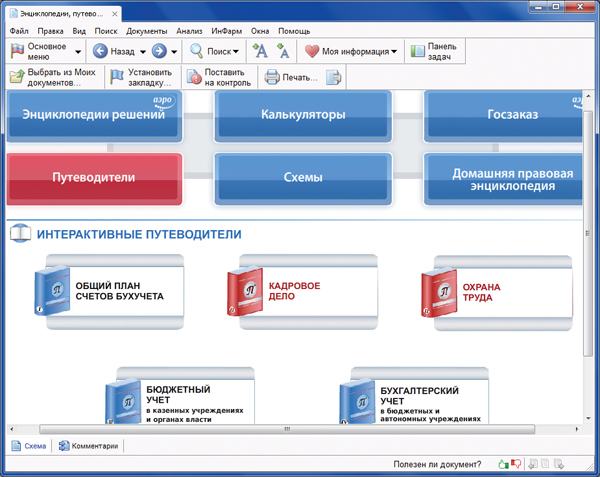Click the red thumbs-down document rating icon
Image resolution: width=600 pixels, height=477 pixels.
point(515,464)
